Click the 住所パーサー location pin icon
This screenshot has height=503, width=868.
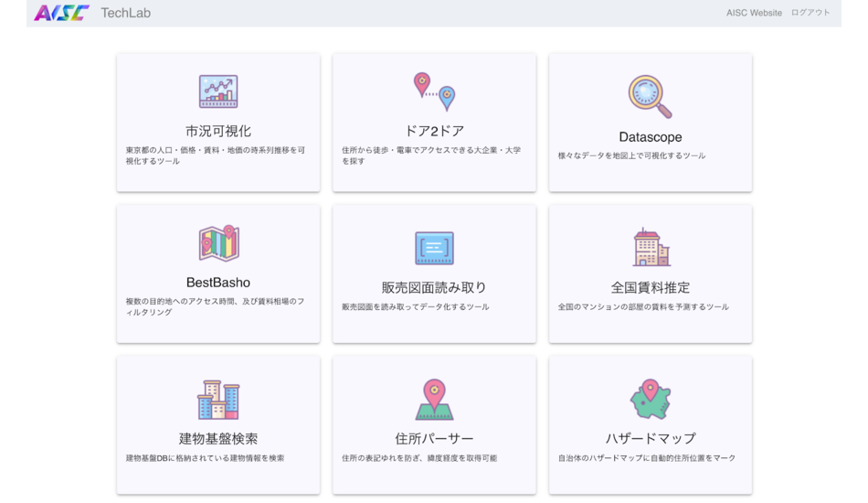(434, 400)
